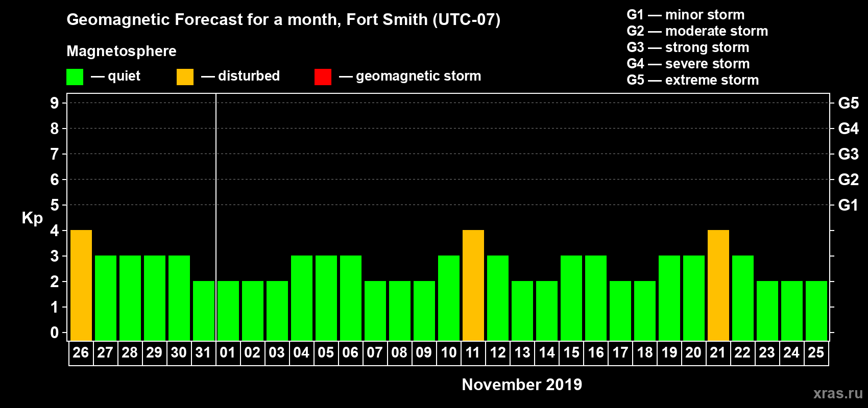
Task: Click 'G3 — strong storm' legend text
Action: 688,47
